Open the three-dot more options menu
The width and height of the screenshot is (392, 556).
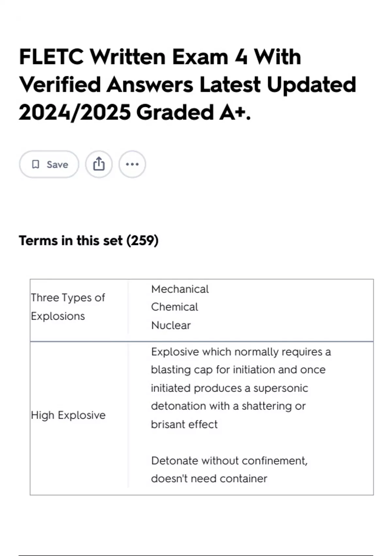point(132,164)
